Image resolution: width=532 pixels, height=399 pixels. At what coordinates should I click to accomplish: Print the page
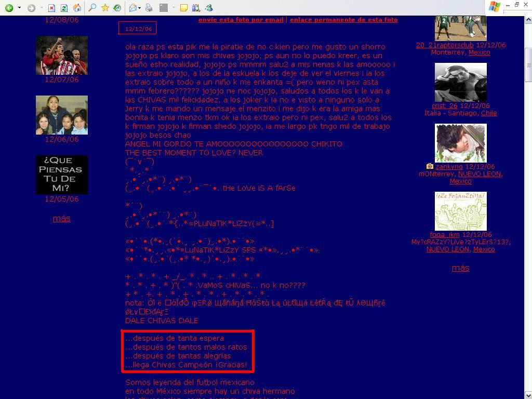click(149, 8)
